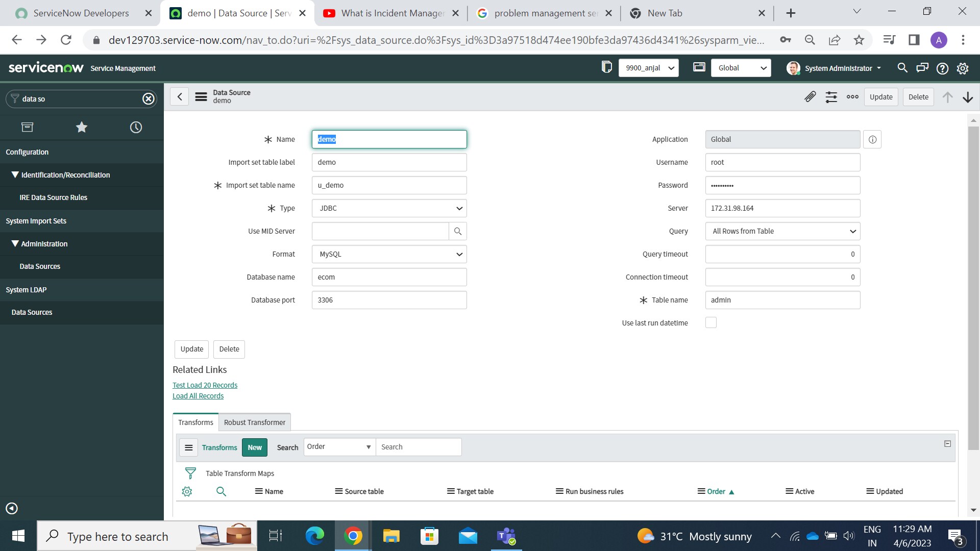Screen dimensions: 980x551
Task: Switch to the Robust Transformer tab
Action: pyautogui.click(x=254, y=422)
